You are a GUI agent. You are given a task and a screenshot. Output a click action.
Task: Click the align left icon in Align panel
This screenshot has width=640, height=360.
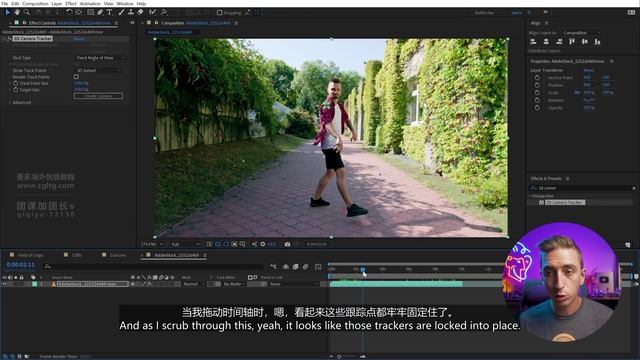[533, 42]
